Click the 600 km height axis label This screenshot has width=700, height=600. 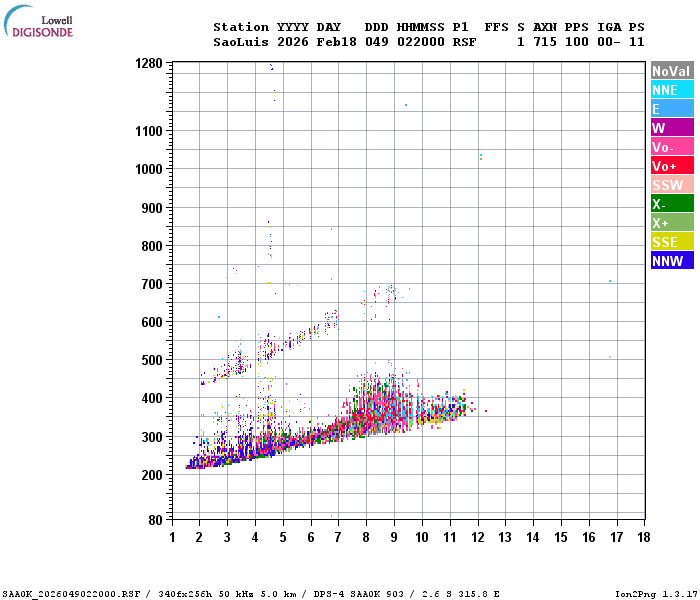(152, 322)
